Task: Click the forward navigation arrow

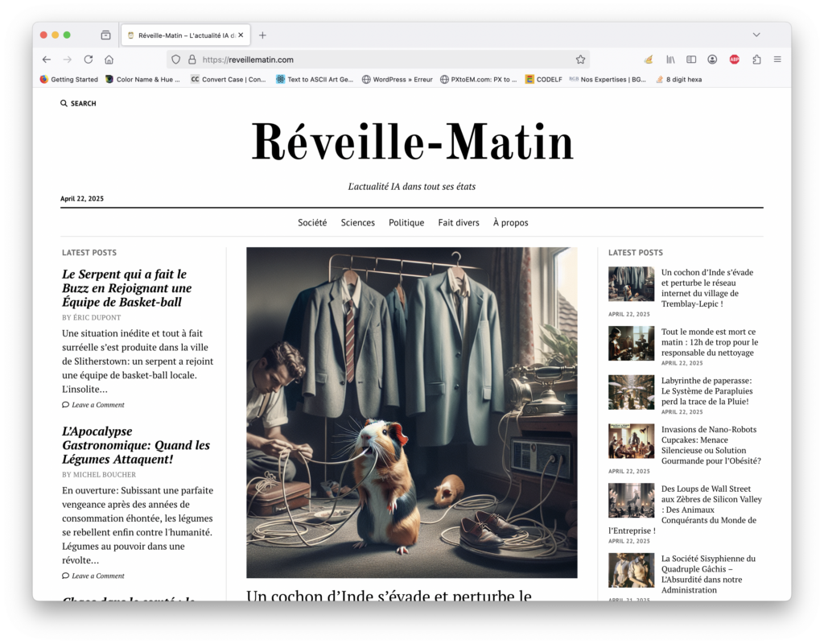Action: click(x=68, y=60)
